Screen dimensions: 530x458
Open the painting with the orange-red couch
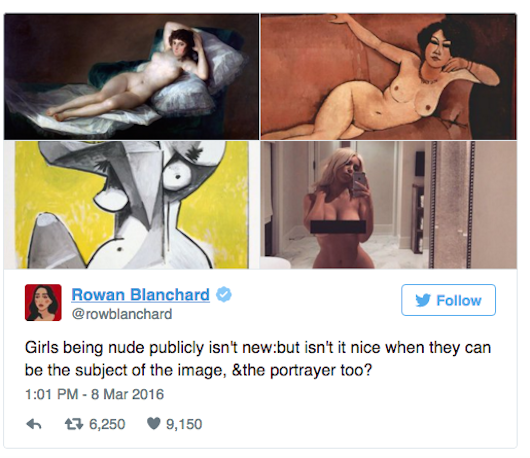(x=389, y=77)
